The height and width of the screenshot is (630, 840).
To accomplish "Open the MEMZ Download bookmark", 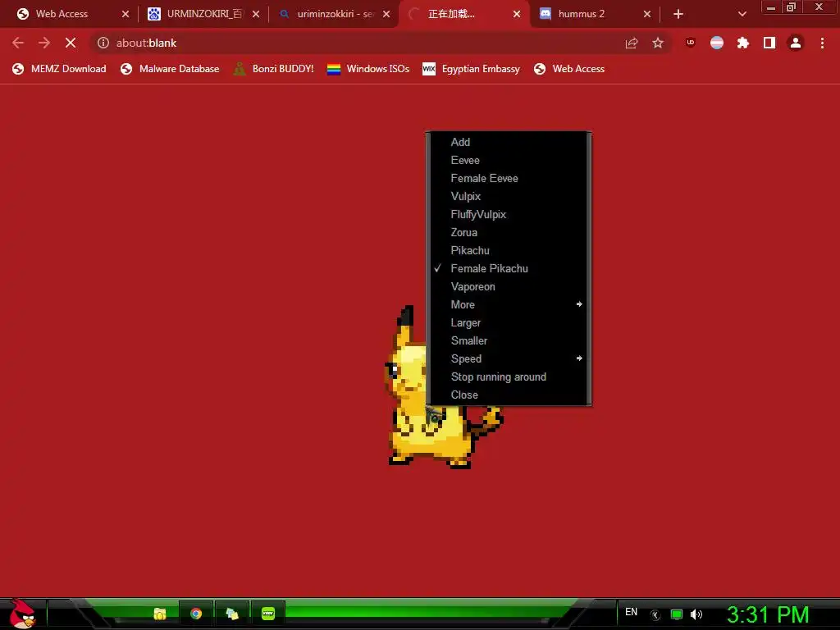I will click(x=59, y=69).
